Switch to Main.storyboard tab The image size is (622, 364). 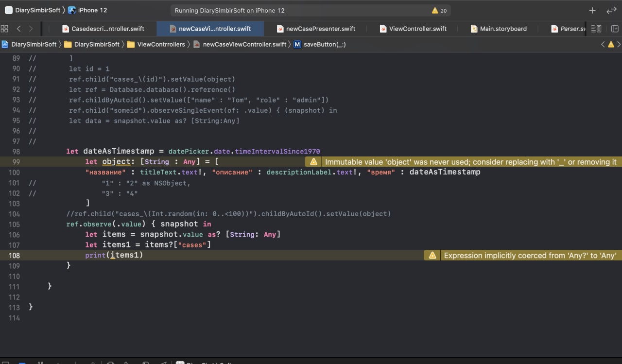(503, 29)
